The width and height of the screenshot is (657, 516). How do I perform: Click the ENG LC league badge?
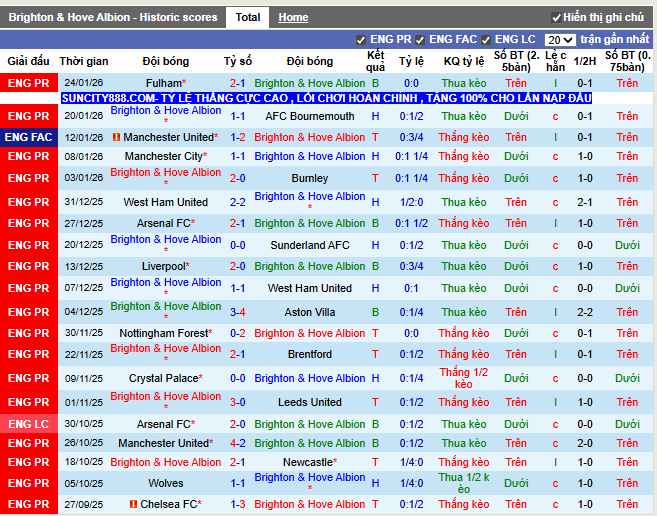(28, 424)
